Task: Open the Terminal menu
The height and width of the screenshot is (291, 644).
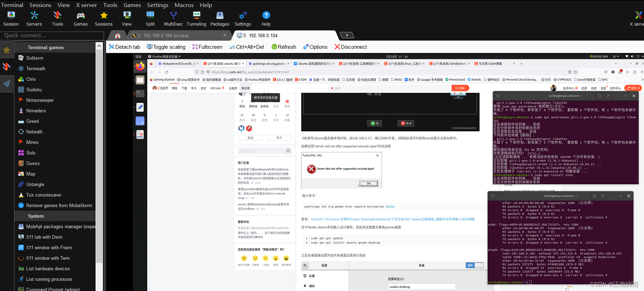Action: pos(12,5)
